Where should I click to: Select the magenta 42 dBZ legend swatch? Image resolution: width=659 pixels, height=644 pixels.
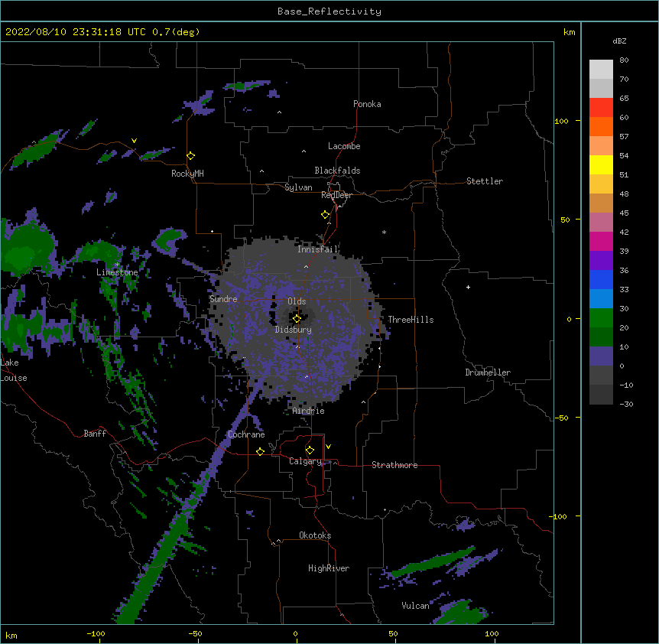[x=601, y=241]
